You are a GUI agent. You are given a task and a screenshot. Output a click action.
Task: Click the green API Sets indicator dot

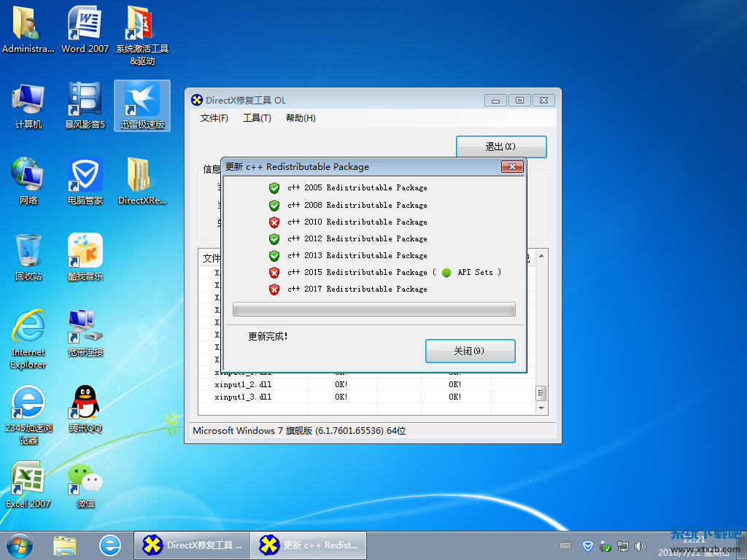point(446,273)
